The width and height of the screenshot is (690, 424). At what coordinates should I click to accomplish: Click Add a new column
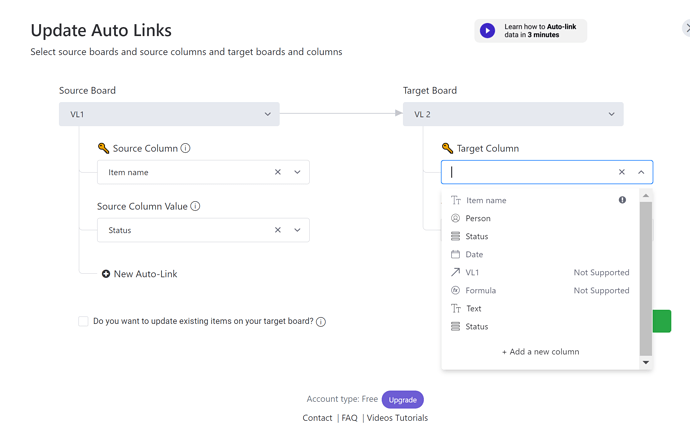(541, 351)
